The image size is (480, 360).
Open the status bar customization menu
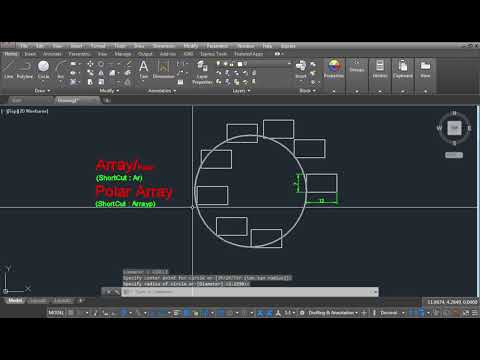click(x=474, y=313)
